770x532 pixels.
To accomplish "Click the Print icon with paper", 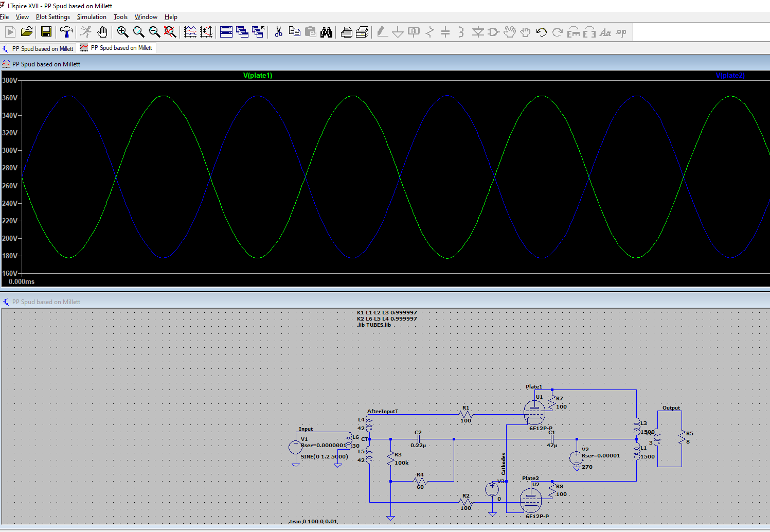I will pyautogui.click(x=362, y=32).
